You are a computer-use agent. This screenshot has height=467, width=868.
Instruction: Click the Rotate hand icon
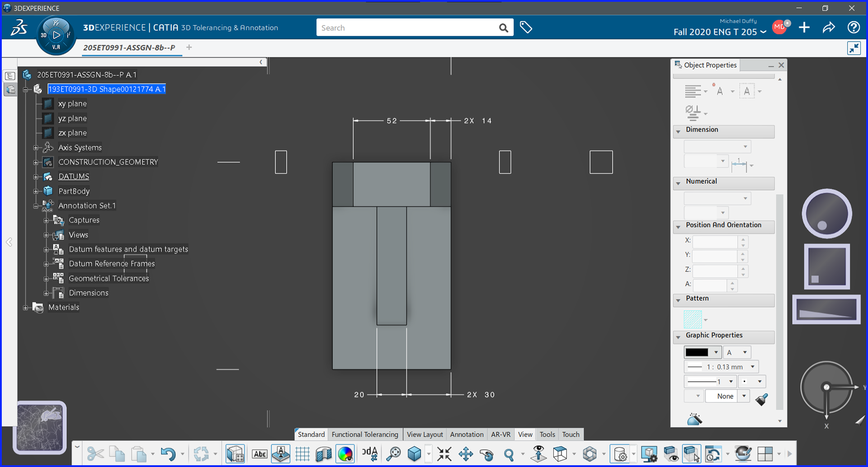pos(487,454)
